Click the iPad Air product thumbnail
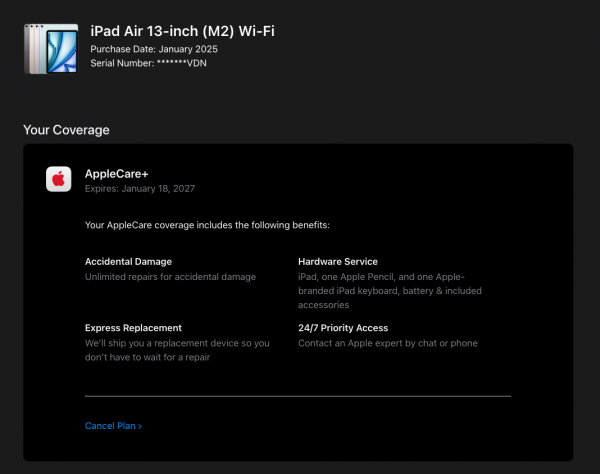The image size is (600, 474). [x=51, y=49]
